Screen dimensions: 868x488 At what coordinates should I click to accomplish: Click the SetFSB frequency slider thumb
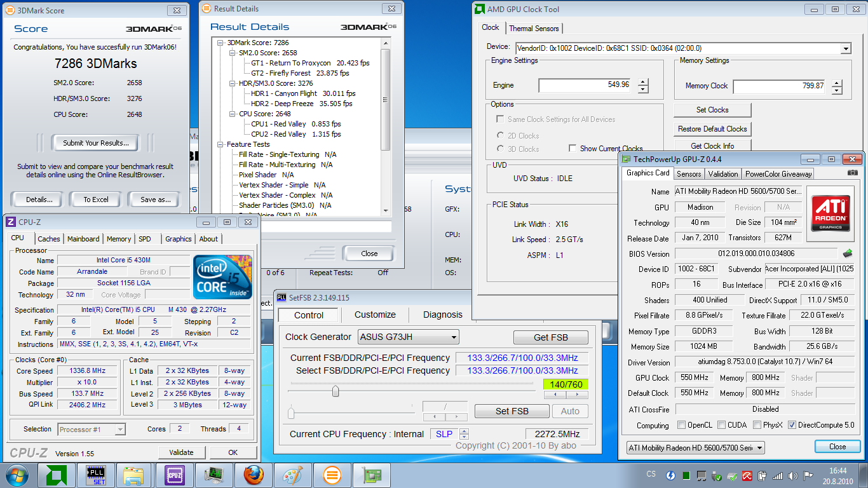pyautogui.click(x=336, y=391)
